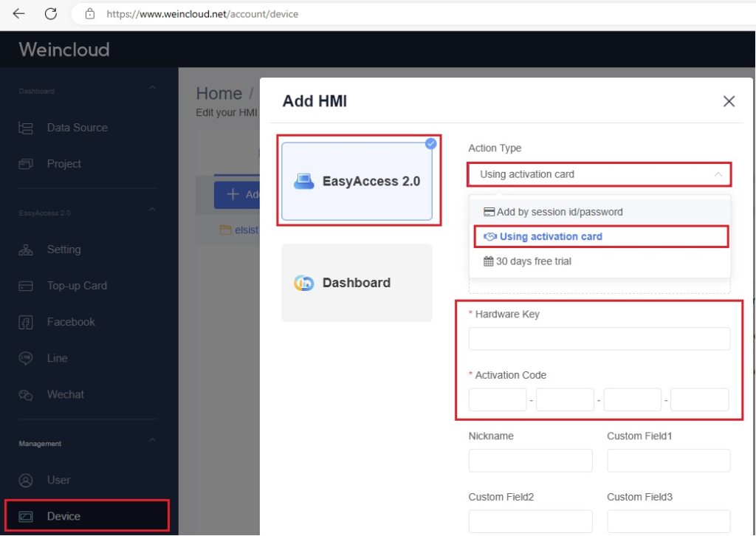The width and height of the screenshot is (756, 536).
Task: Focus the Nickname field
Action: click(x=530, y=461)
